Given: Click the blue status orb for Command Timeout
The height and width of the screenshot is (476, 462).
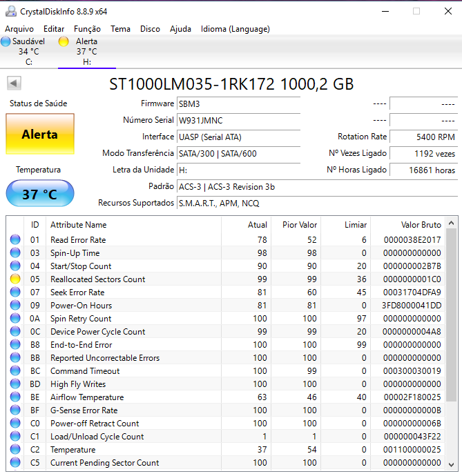Looking at the screenshot, I should (15, 370).
